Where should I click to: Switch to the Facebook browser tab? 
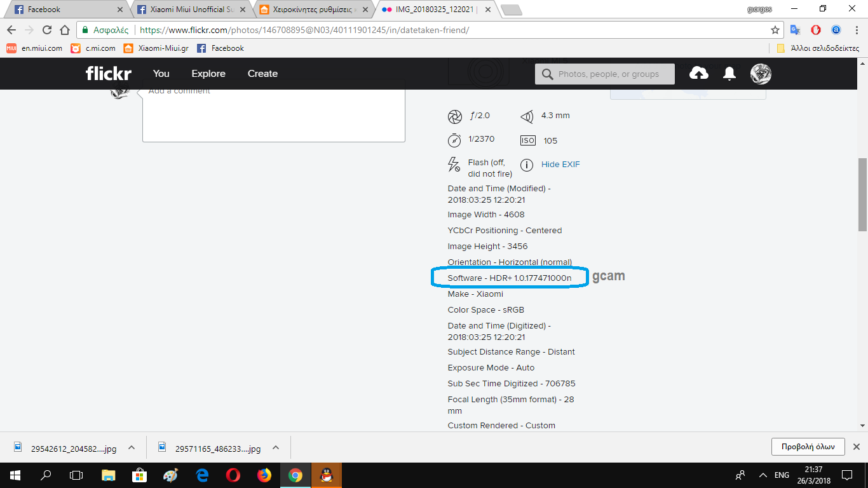click(x=69, y=10)
